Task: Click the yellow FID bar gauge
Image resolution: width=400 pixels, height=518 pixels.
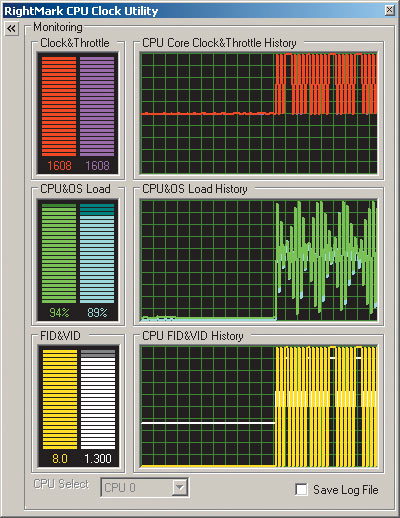Action: click(60, 399)
